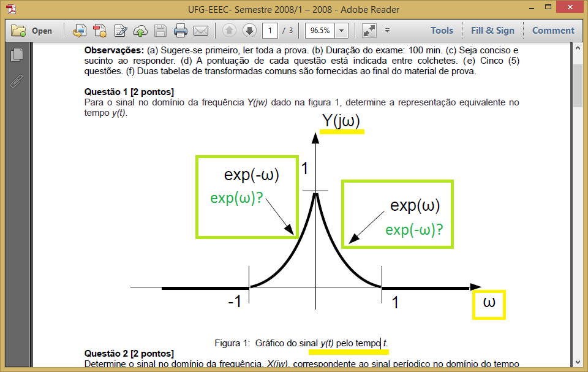
Task: Click the Save floppy disk icon
Action: click(x=160, y=31)
